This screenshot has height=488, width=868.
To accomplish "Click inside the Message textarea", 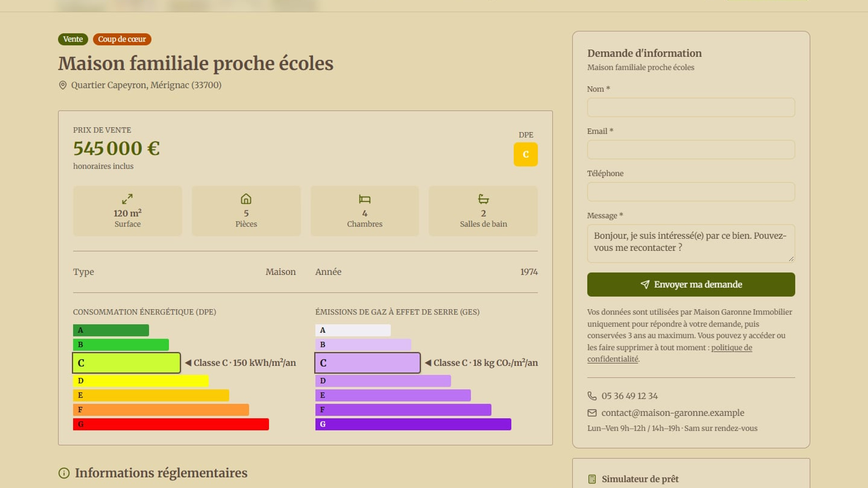I will (691, 243).
